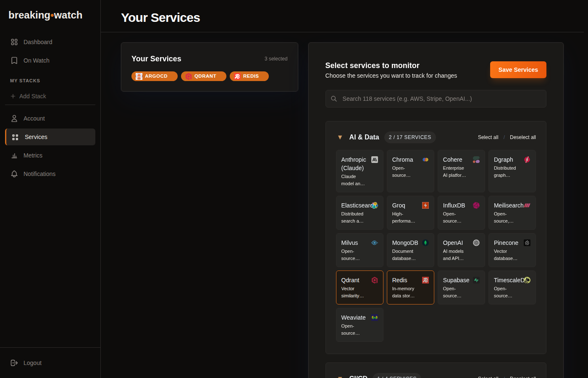Click the Notifications bell icon

pos(14,174)
